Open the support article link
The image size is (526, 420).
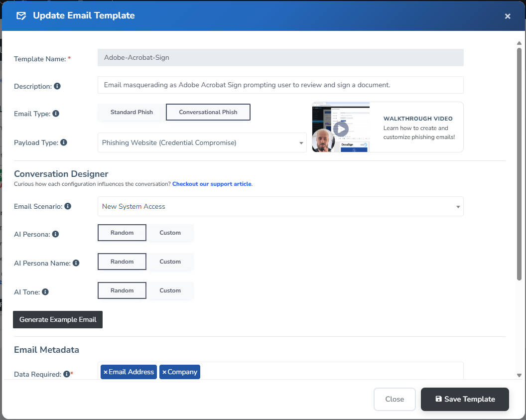[x=212, y=184]
